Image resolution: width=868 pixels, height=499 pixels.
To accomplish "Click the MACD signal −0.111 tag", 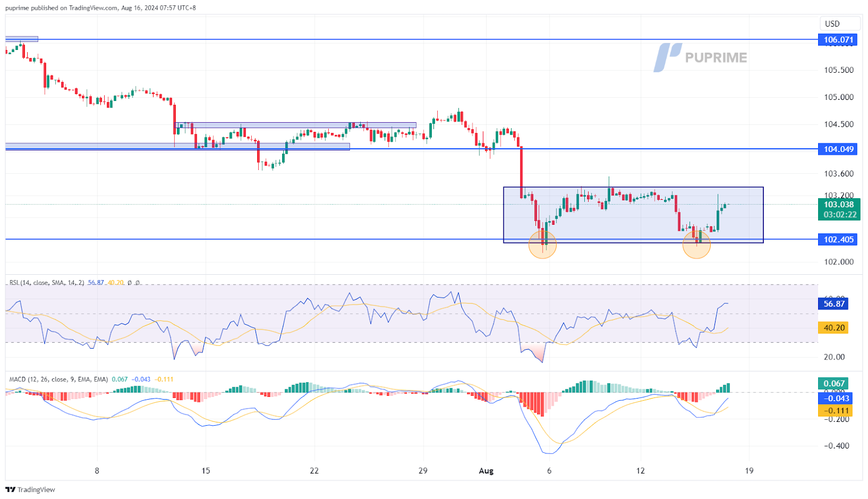I will [834, 411].
